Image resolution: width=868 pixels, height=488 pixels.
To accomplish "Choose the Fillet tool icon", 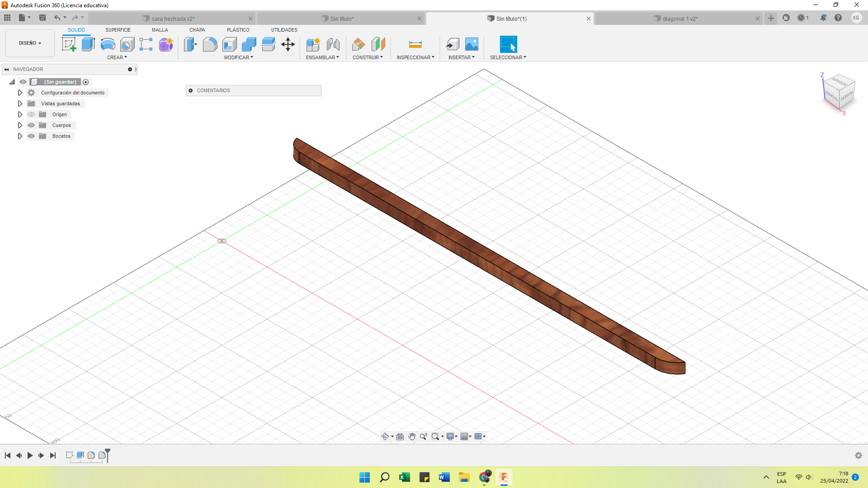I will (x=210, y=44).
